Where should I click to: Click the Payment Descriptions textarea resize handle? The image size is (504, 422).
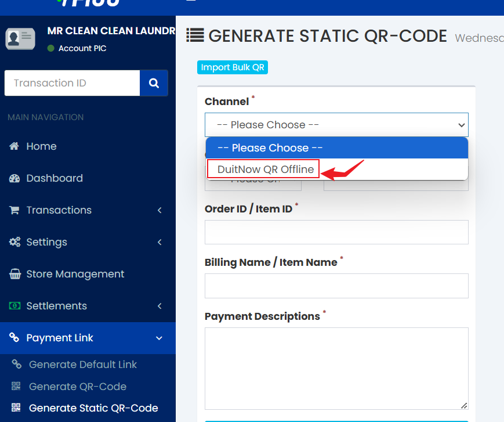click(x=464, y=406)
